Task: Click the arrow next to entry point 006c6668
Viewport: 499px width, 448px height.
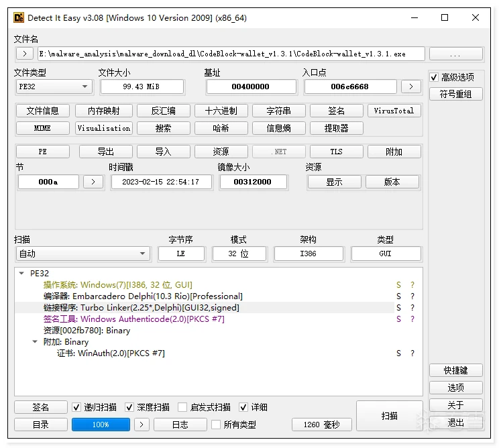Action: 411,87
